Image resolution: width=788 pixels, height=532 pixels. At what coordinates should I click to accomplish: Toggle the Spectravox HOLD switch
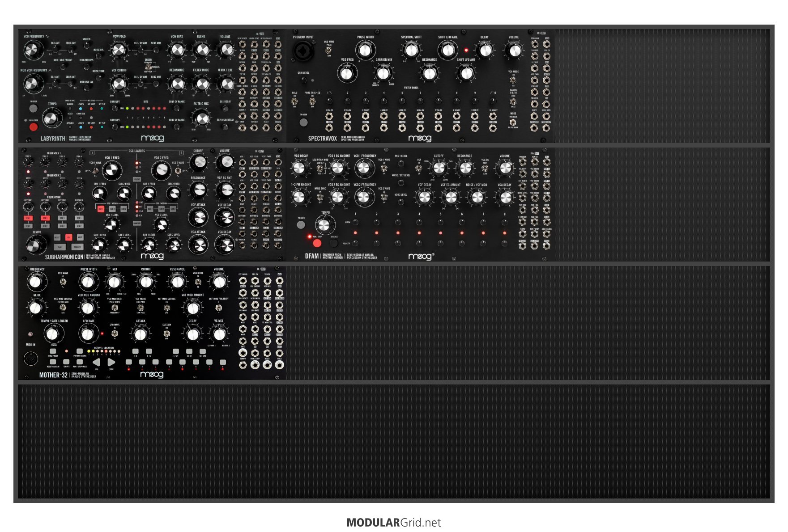click(294, 101)
